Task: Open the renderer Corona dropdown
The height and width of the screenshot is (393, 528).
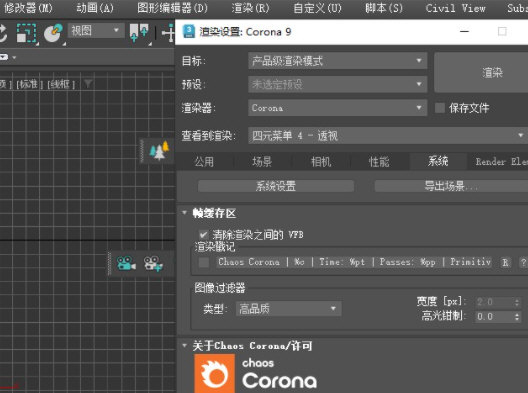Action: click(x=338, y=108)
